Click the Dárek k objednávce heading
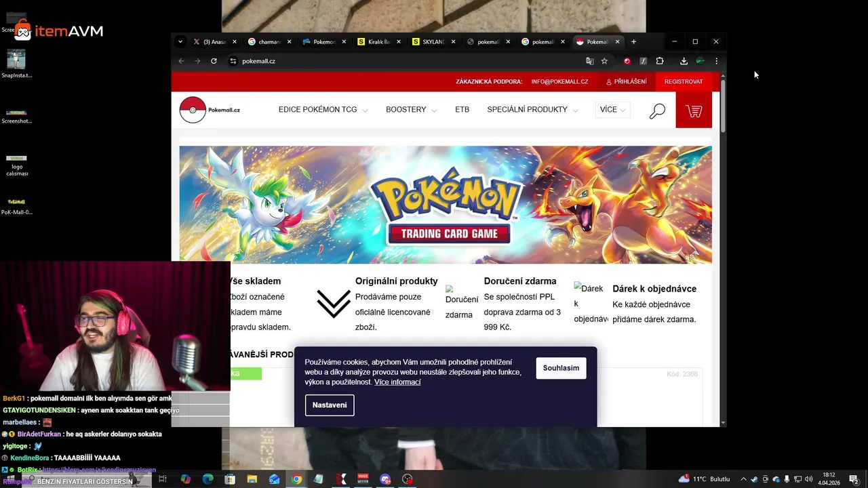The image size is (868, 488). [654, 289]
